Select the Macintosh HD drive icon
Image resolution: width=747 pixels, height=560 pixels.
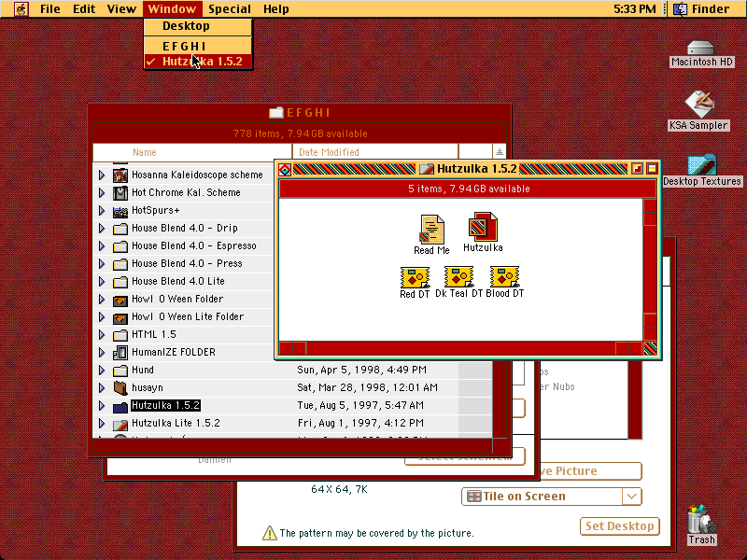(701, 48)
